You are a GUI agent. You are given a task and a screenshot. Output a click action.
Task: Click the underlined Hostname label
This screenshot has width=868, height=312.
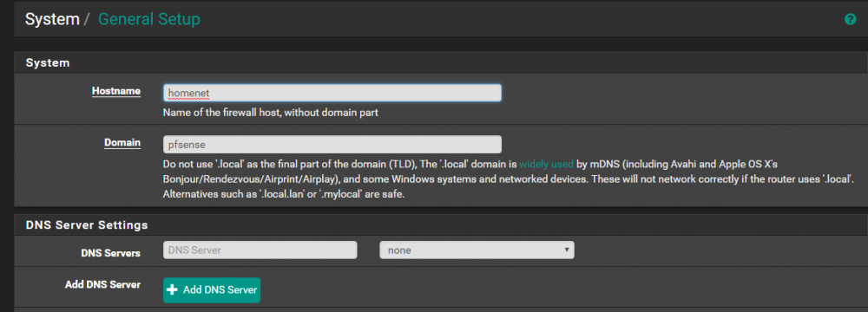pos(116,91)
